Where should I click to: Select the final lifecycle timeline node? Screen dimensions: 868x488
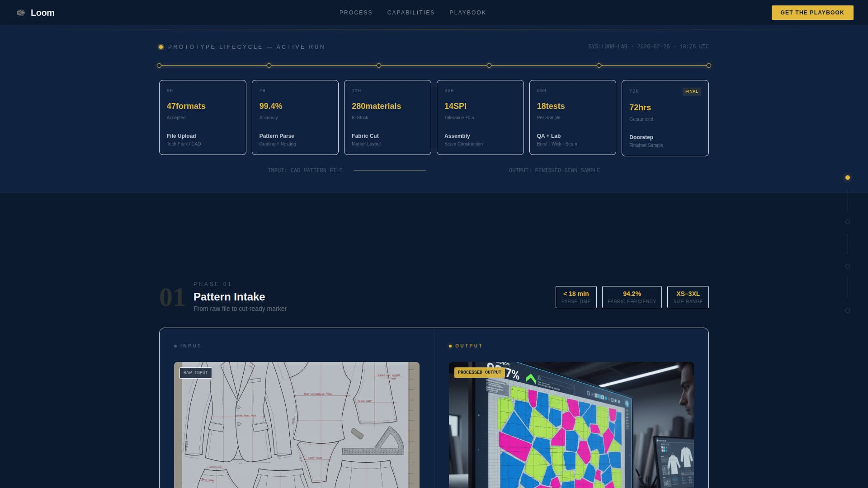[x=709, y=66]
